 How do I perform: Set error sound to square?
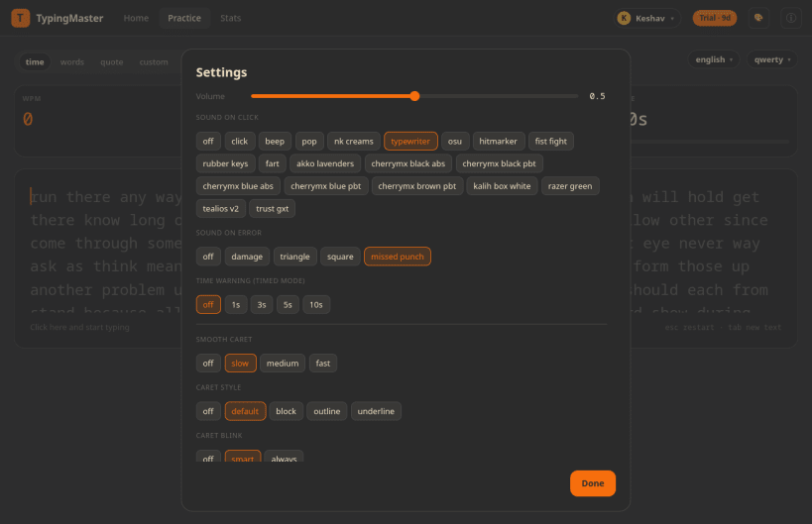pos(340,257)
